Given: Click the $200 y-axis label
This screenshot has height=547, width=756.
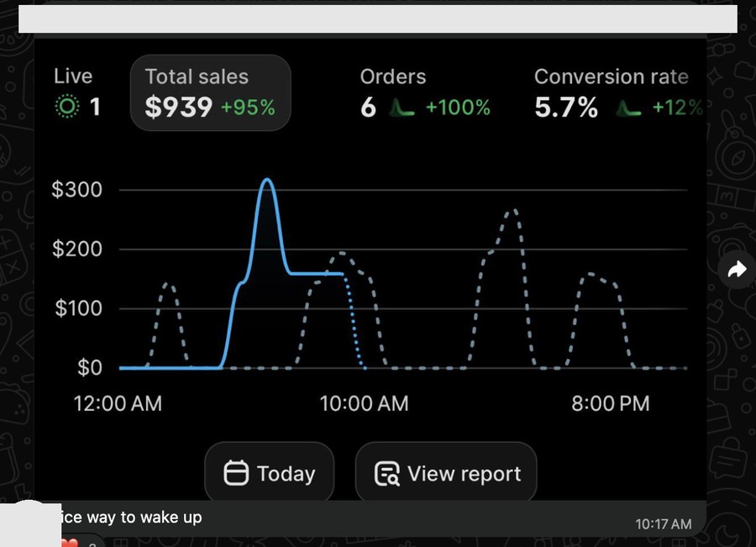Looking at the screenshot, I should 77,249.
